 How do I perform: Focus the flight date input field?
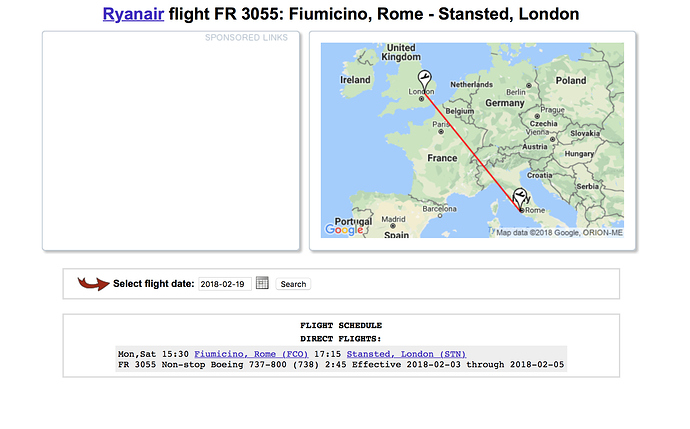click(x=224, y=284)
